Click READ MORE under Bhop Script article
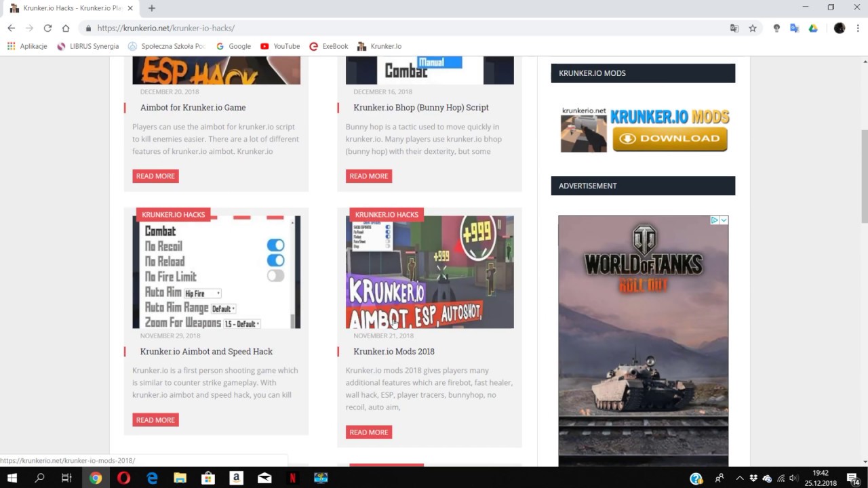868x488 pixels. pos(369,176)
